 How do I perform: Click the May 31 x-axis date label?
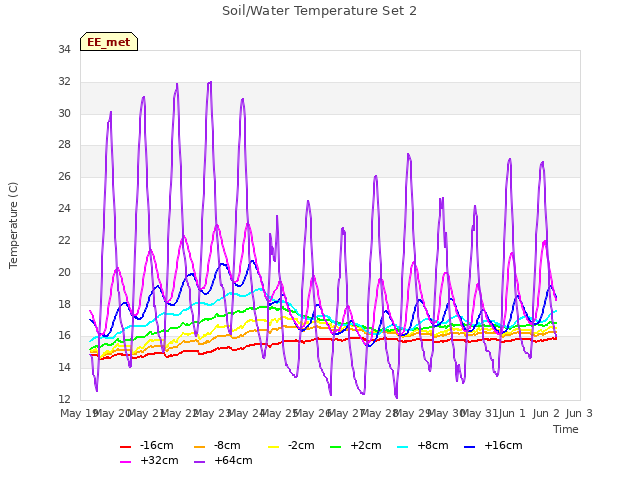(479, 413)
